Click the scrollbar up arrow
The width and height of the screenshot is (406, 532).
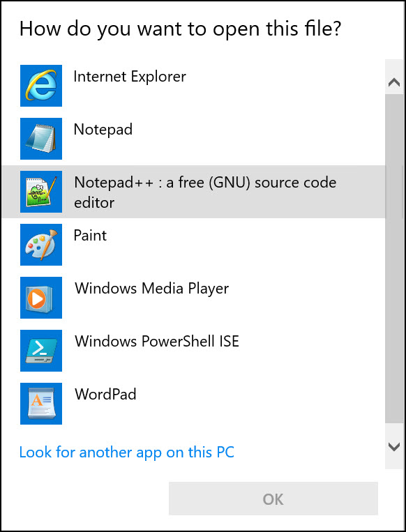pyautogui.click(x=393, y=82)
